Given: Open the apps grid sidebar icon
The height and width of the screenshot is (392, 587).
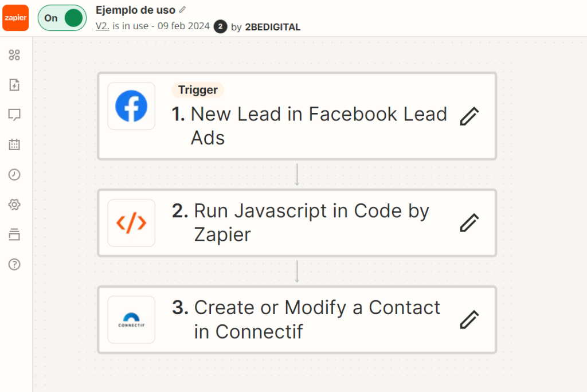Looking at the screenshot, I should pos(14,55).
